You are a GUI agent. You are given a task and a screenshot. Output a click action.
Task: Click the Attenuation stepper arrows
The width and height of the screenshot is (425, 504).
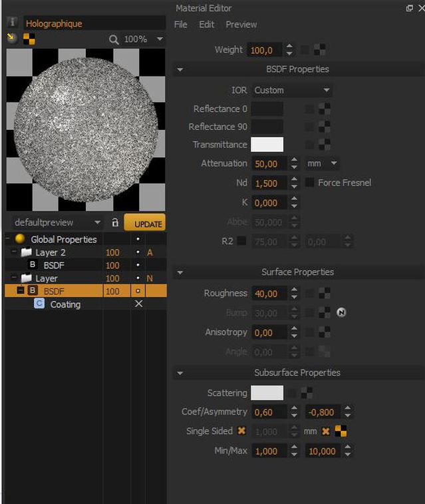point(294,164)
